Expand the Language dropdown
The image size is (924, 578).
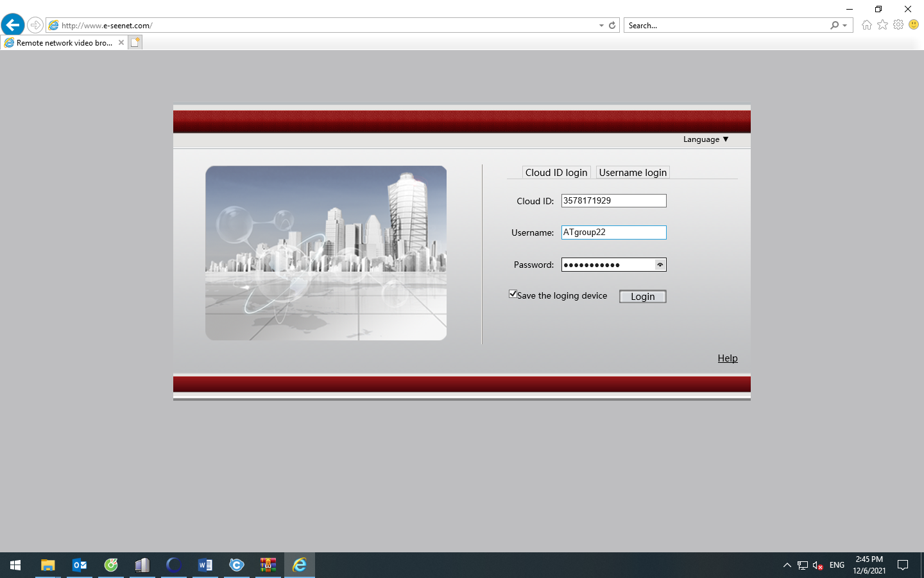coord(706,139)
